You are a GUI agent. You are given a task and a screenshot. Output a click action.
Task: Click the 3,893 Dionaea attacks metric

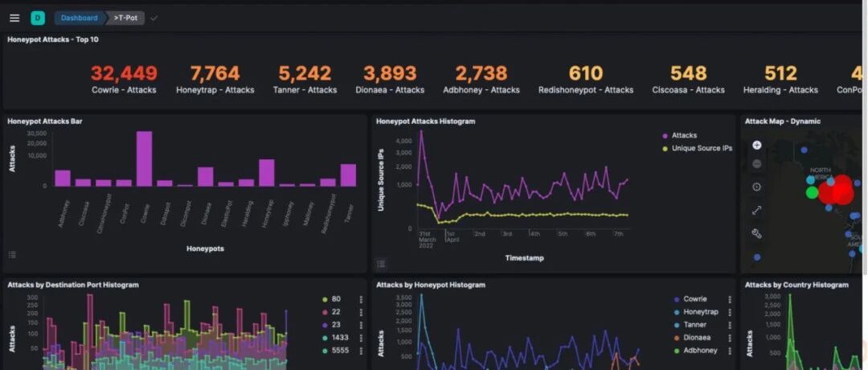tap(390, 79)
